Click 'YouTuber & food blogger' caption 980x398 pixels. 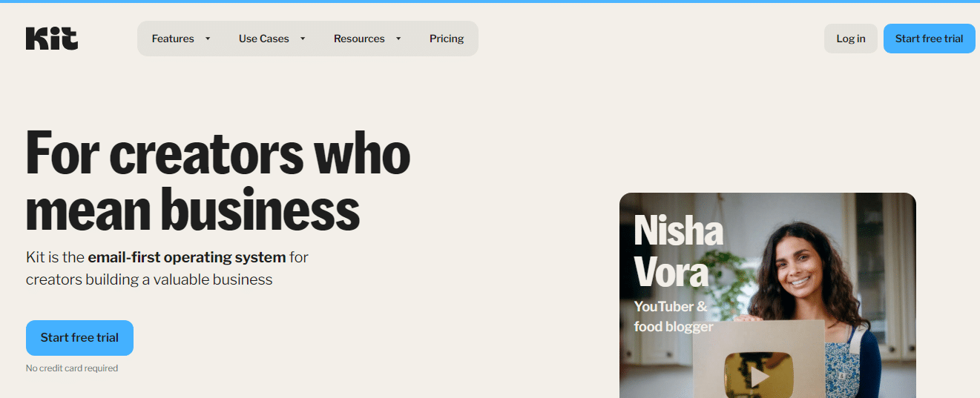click(674, 316)
